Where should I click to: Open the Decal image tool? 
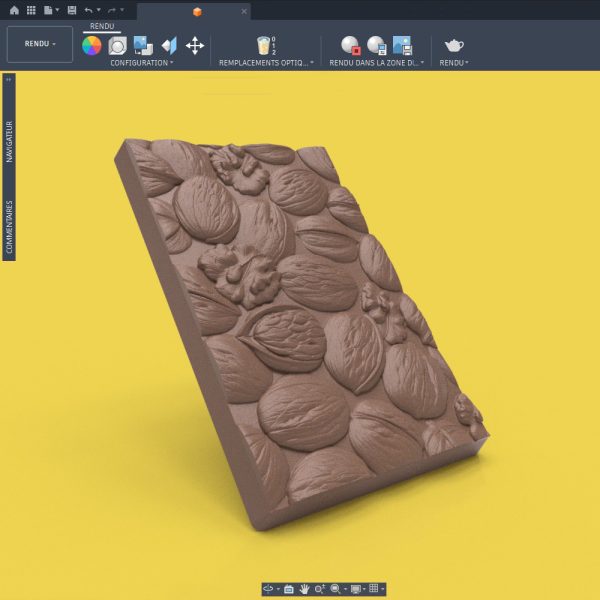(x=143, y=46)
